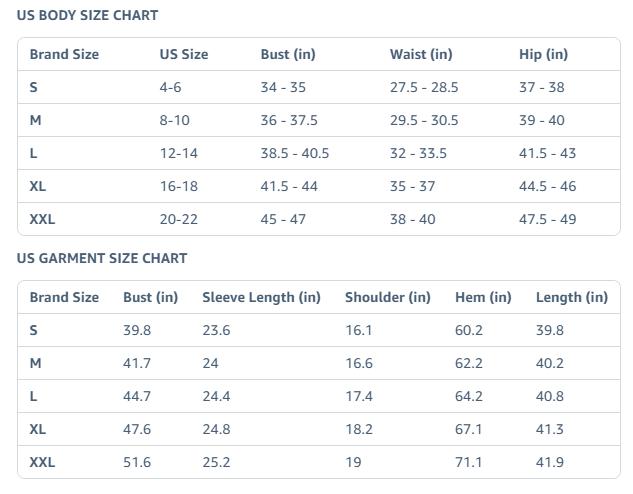Click the Waist (in) column header

[421, 54]
